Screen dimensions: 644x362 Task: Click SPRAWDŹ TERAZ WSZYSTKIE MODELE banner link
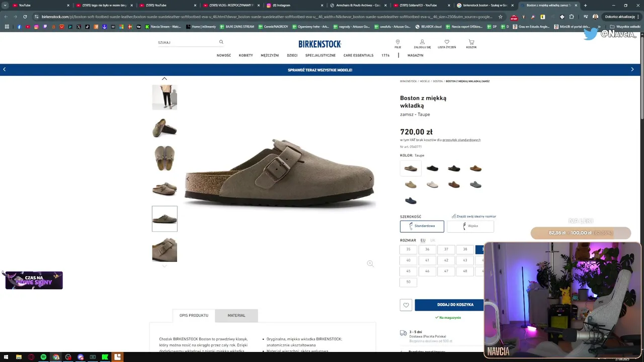[x=320, y=70]
